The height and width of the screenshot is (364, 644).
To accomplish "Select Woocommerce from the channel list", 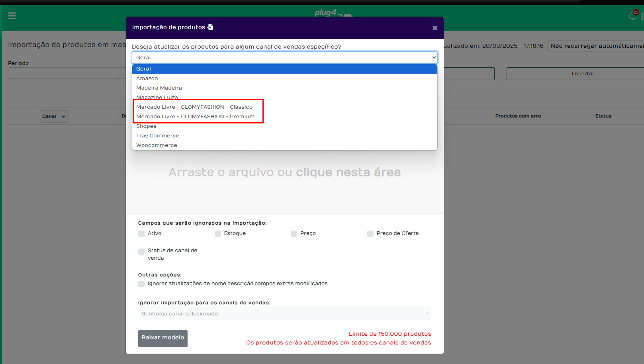I will [x=285, y=145].
